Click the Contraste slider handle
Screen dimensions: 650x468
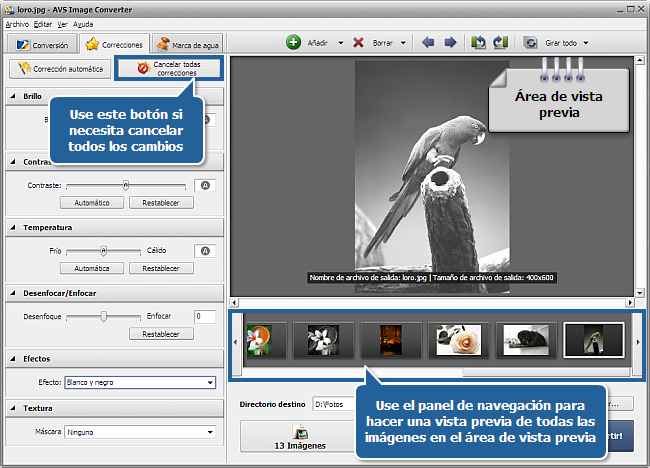tap(126, 185)
